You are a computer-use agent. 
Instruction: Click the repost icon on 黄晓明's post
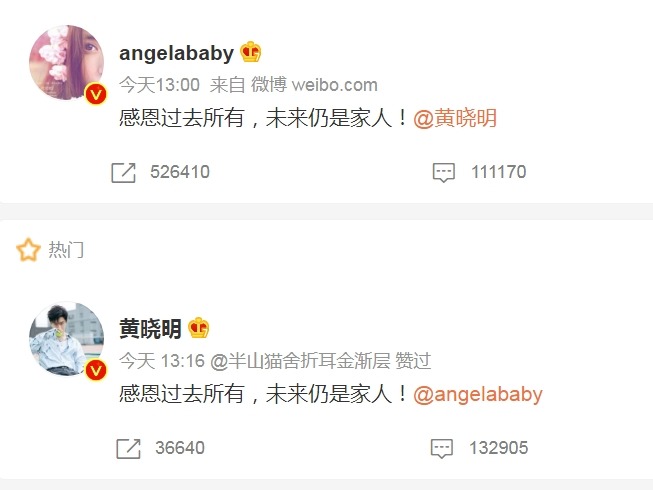tap(128, 448)
